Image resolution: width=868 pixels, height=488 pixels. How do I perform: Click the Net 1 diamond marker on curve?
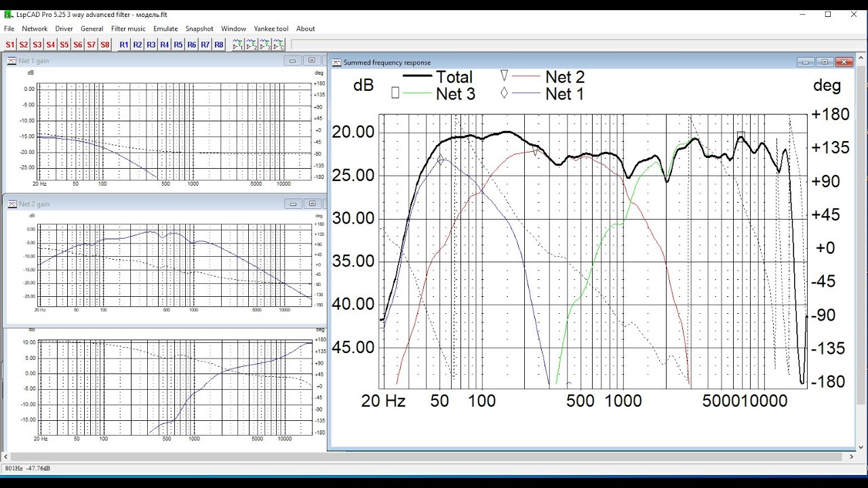tap(441, 160)
